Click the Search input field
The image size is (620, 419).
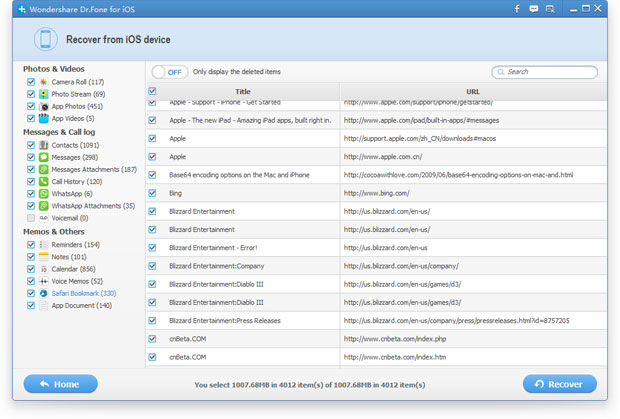pyautogui.click(x=544, y=72)
